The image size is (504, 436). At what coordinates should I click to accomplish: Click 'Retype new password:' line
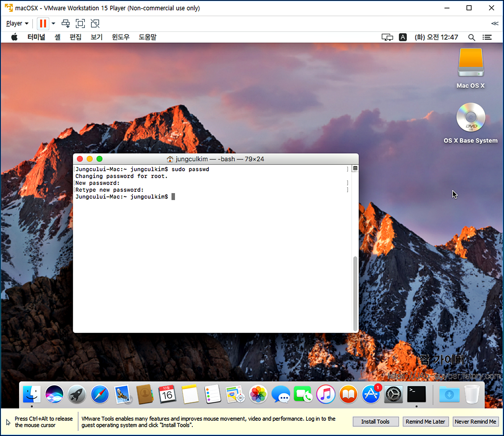[x=109, y=190]
